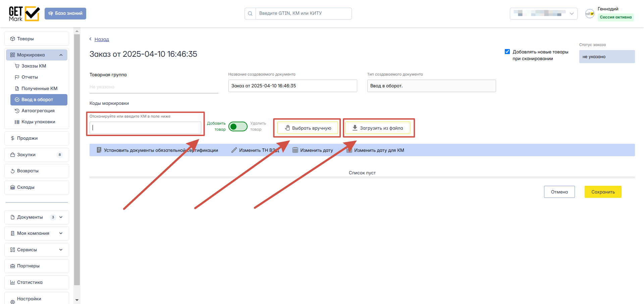Expand the Документы sidebar section
This screenshot has height=304, width=644.
pyautogui.click(x=37, y=217)
